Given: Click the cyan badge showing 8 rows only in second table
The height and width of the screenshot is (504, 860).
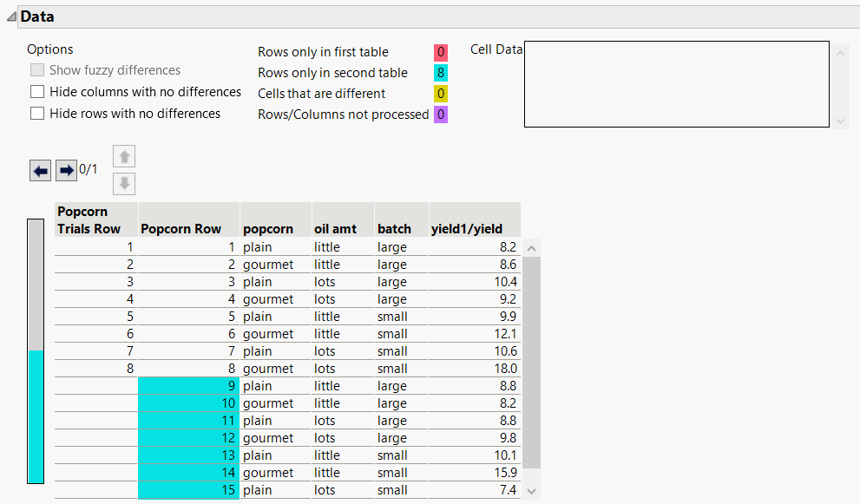Looking at the screenshot, I should click(x=441, y=73).
